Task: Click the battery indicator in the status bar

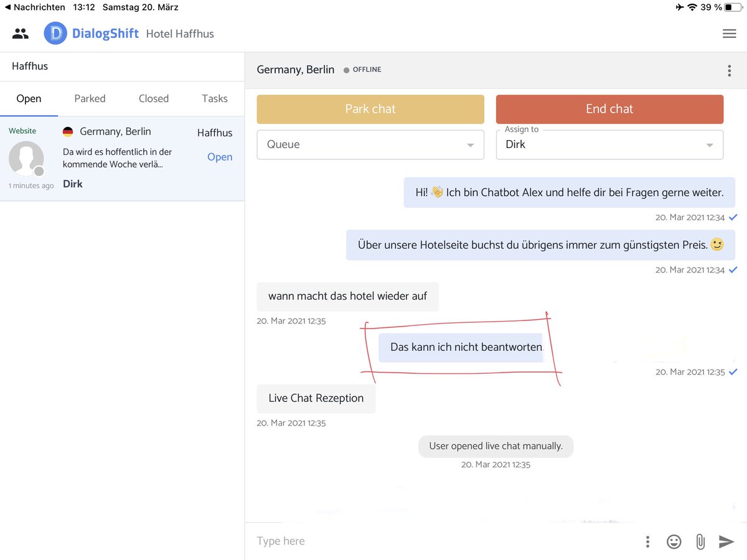Action: pyautogui.click(x=733, y=7)
